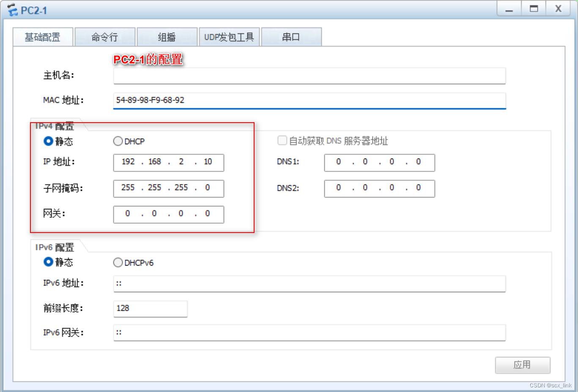Click first octet of 子网掩码 field
The image size is (578, 392).
(x=128, y=188)
